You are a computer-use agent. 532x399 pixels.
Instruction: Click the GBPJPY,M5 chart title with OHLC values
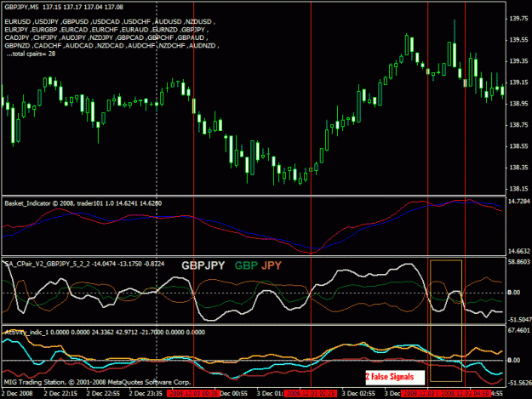(64, 7)
